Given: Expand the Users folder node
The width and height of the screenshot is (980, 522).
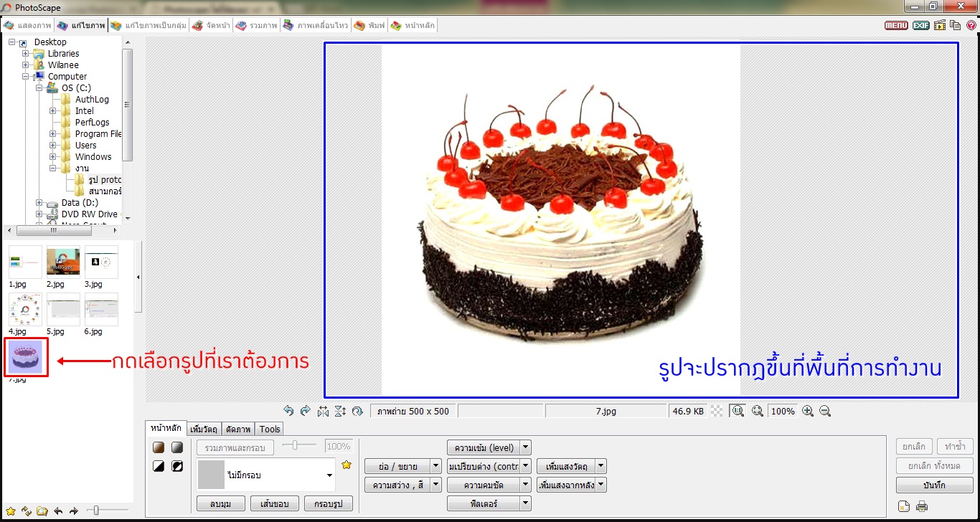Looking at the screenshot, I should [53, 146].
